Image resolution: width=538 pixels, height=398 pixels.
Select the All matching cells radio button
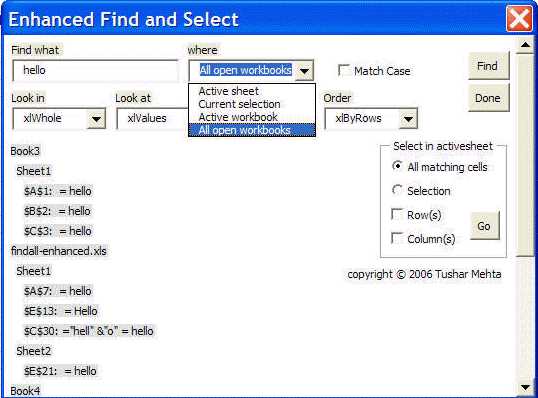(397, 166)
